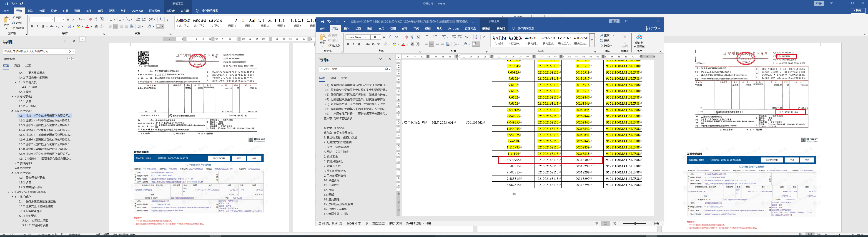Toggle bold in the 招标文件 window
Viewport: 868px width, 237px height.
point(348,44)
